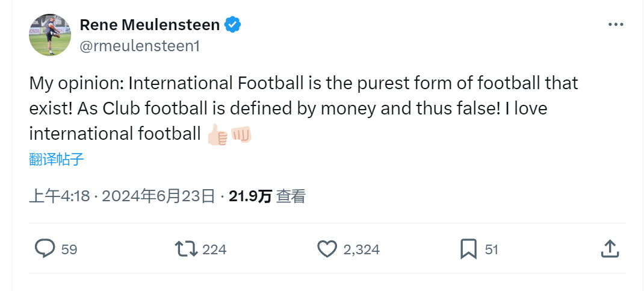
Task: Open the 21.9万 查看 views stat
Action: [267, 196]
